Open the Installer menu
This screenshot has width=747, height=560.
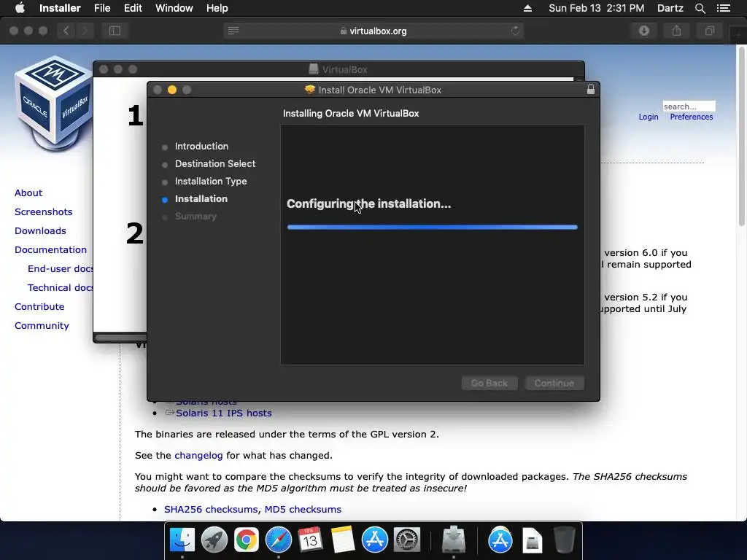[x=60, y=8]
